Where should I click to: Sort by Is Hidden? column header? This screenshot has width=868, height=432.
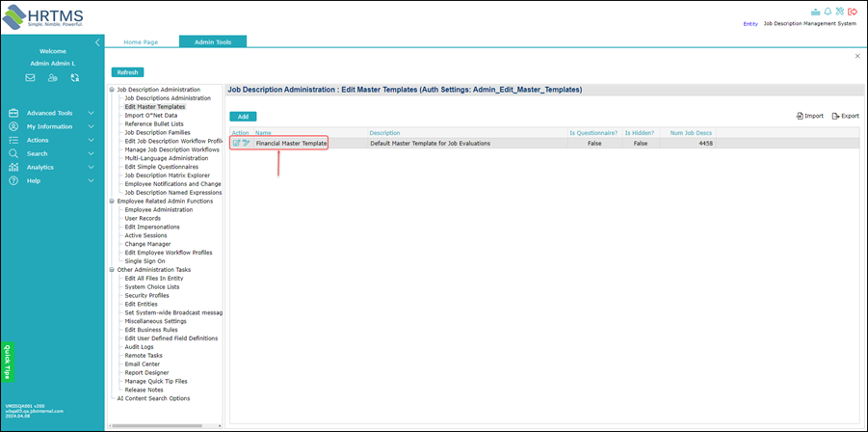pyautogui.click(x=641, y=133)
